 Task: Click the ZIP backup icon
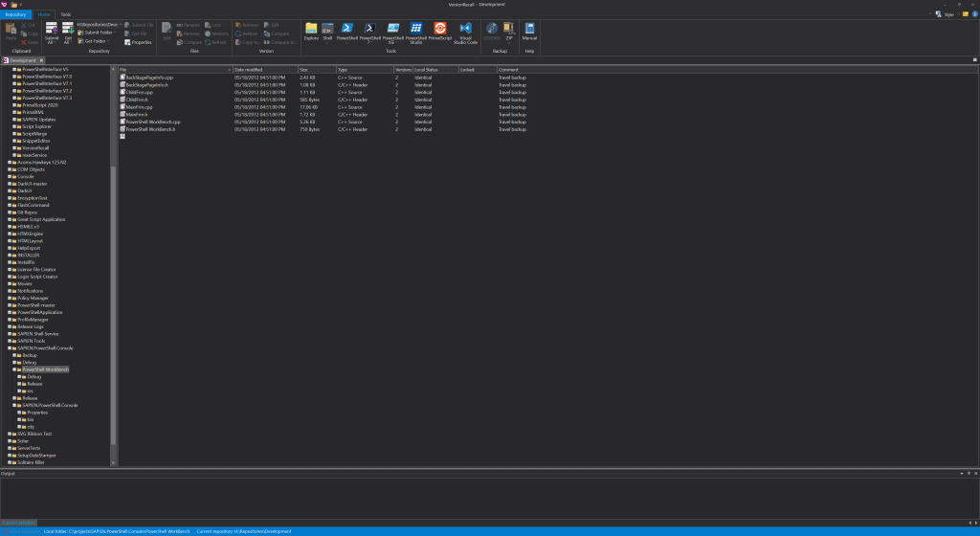(x=507, y=32)
